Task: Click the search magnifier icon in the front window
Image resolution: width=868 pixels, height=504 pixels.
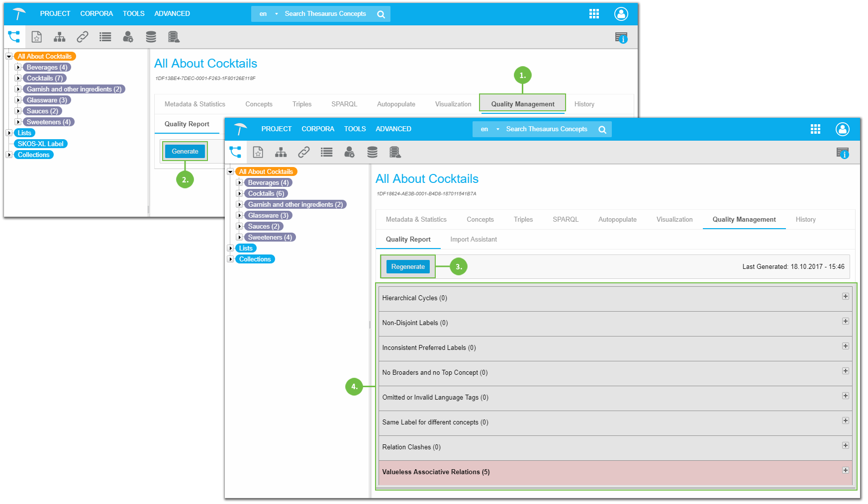Action: pos(602,130)
